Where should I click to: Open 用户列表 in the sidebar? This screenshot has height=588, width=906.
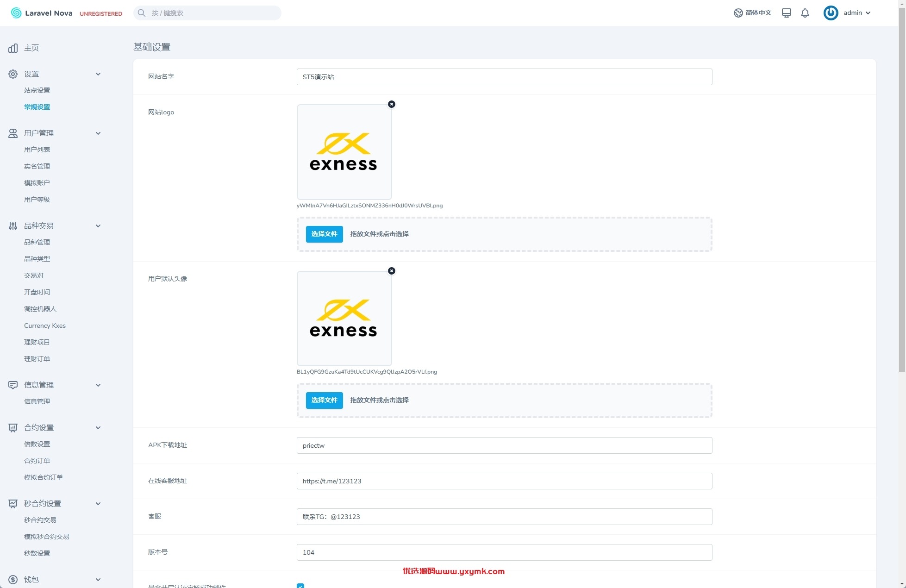[37, 150]
